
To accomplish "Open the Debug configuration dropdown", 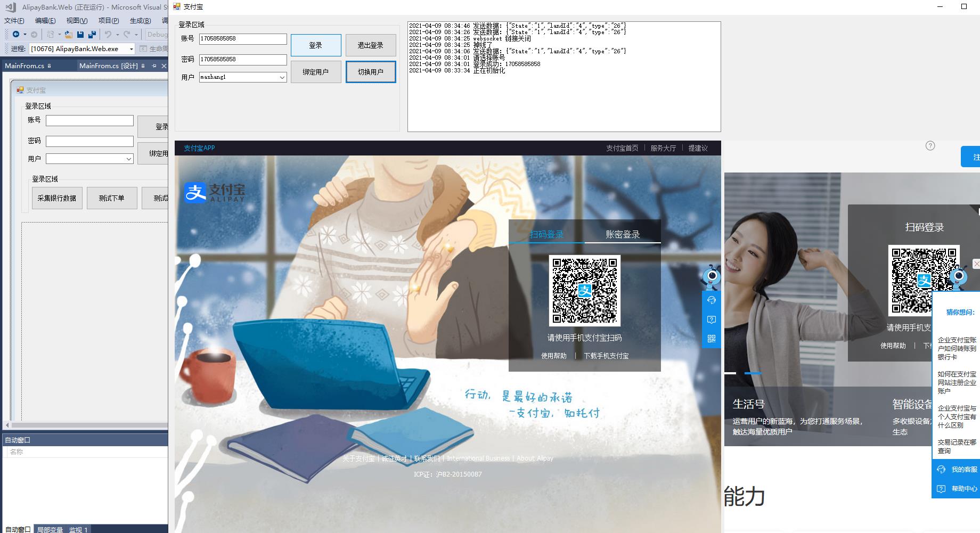I will [158, 34].
